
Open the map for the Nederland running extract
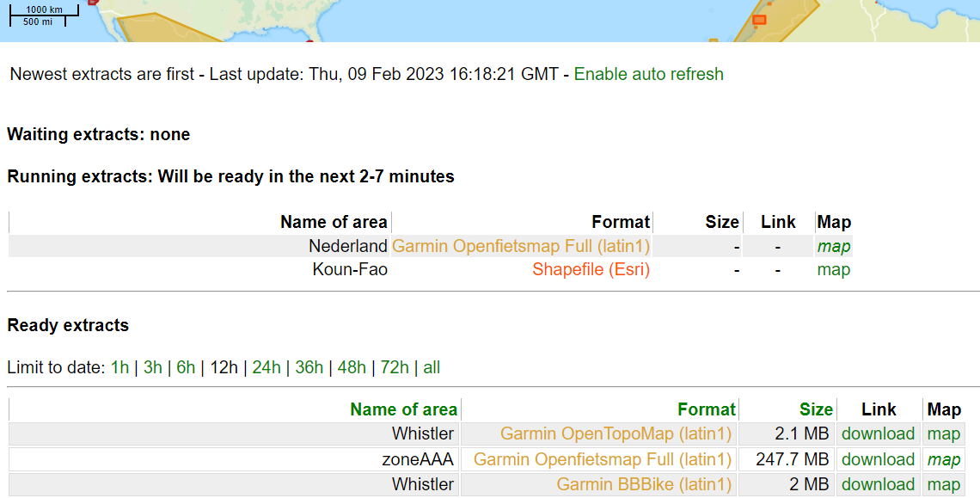[x=833, y=246]
